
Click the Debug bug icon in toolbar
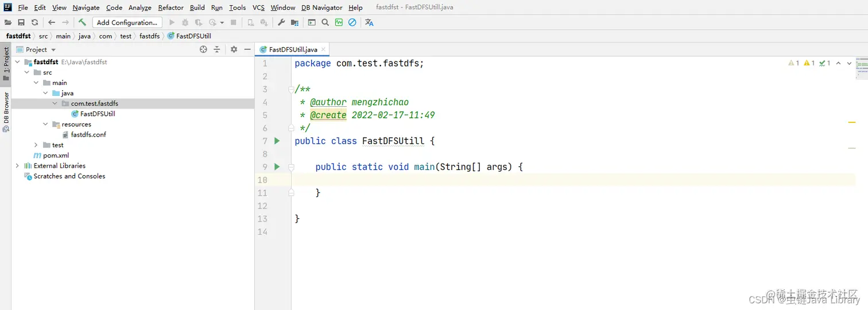[x=185, y=22]
